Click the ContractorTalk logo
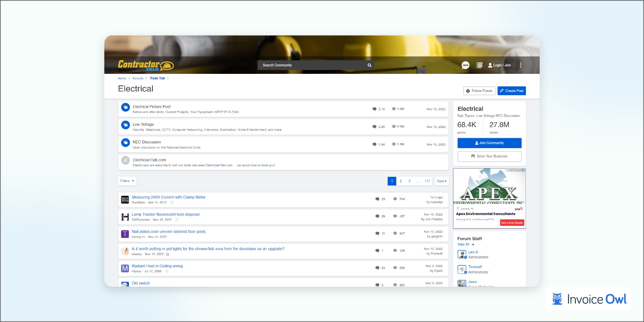This screenshot has width=644, height=322. pyautogui.click(x=146, y=65)
